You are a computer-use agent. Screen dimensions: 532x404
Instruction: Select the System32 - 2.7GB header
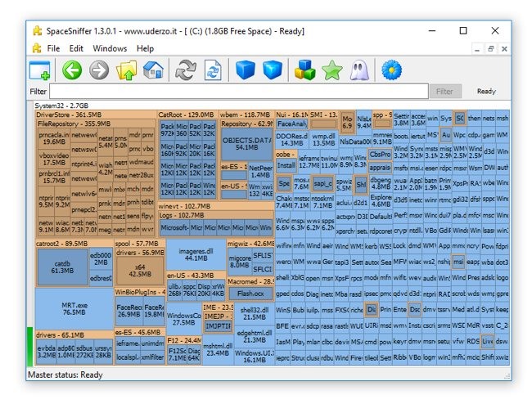[61, 105]
